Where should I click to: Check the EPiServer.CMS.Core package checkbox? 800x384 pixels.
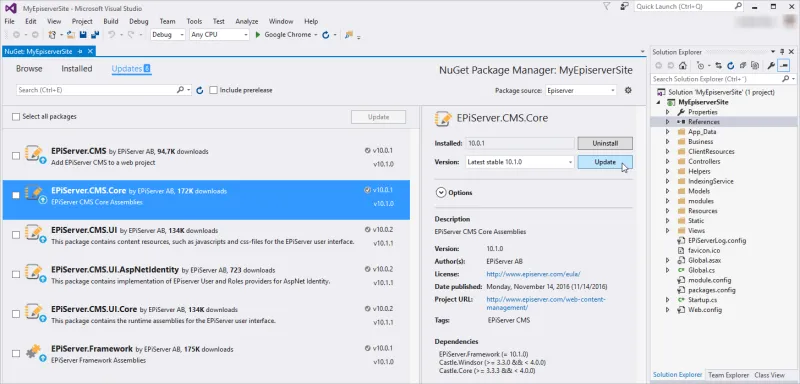[16, 195]
